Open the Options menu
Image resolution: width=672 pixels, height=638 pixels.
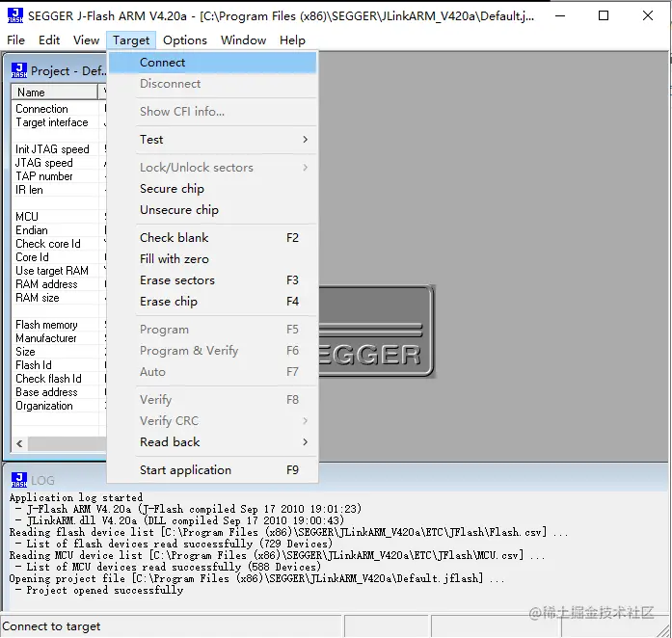[x=185, y=40]
